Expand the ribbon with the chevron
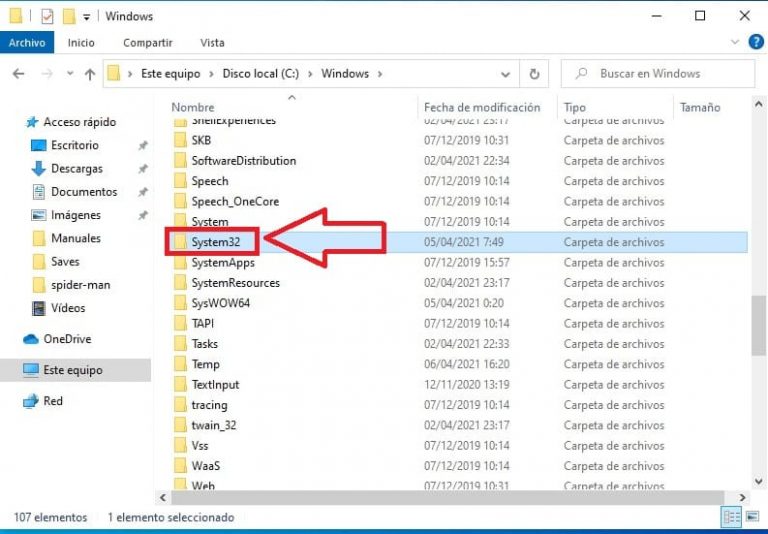 click(736, 42)
